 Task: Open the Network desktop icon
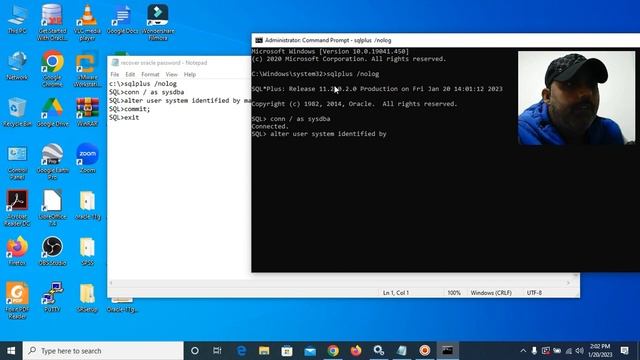[17, 66]
